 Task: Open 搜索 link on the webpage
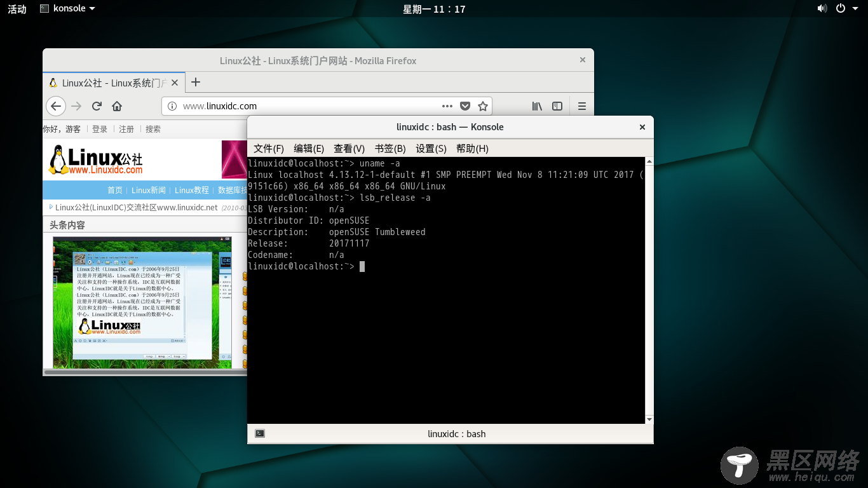153,129
